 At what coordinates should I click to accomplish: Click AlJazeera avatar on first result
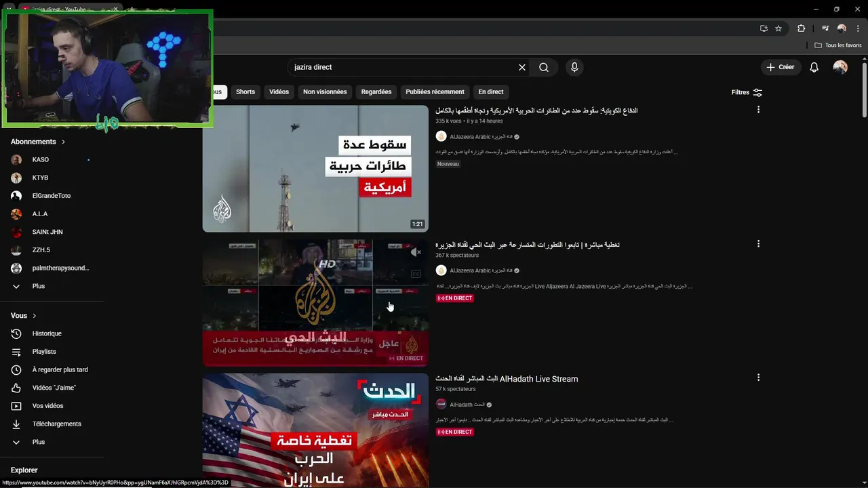point(441,137)
